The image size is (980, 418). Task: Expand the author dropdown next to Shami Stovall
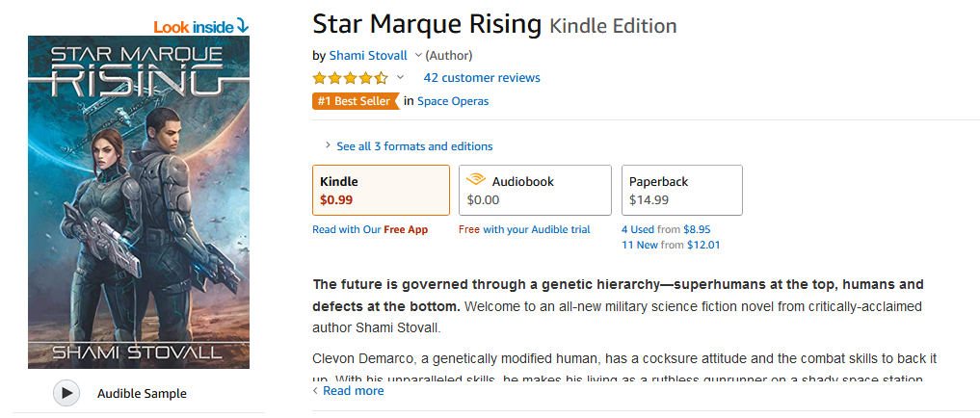pos(418,56)
